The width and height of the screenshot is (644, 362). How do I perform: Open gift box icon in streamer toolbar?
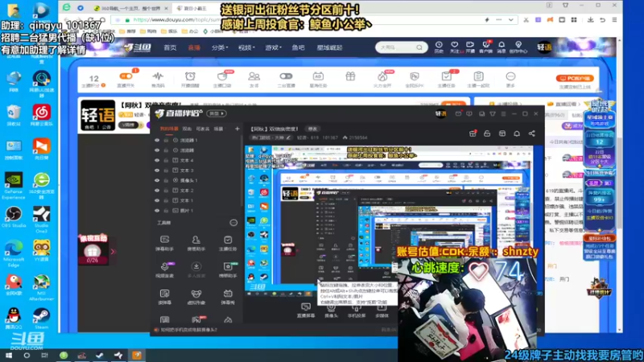coord(350,76)
